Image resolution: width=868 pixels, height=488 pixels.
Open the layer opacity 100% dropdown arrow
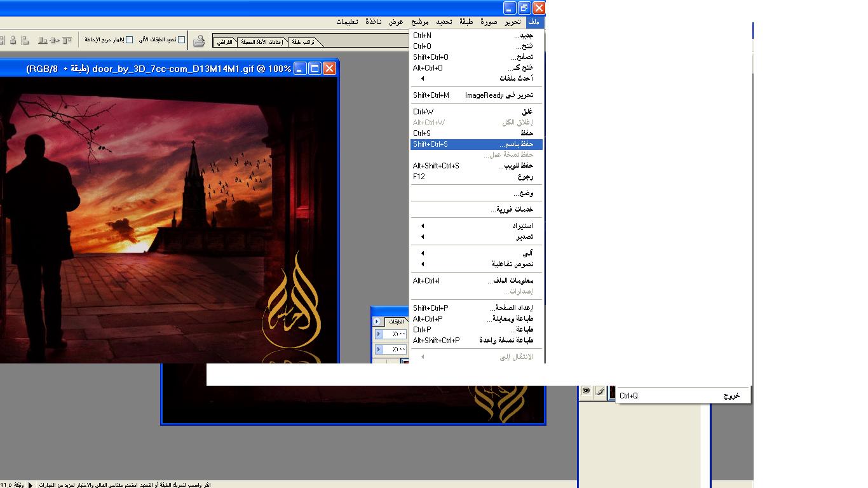[x=379, y=334]
